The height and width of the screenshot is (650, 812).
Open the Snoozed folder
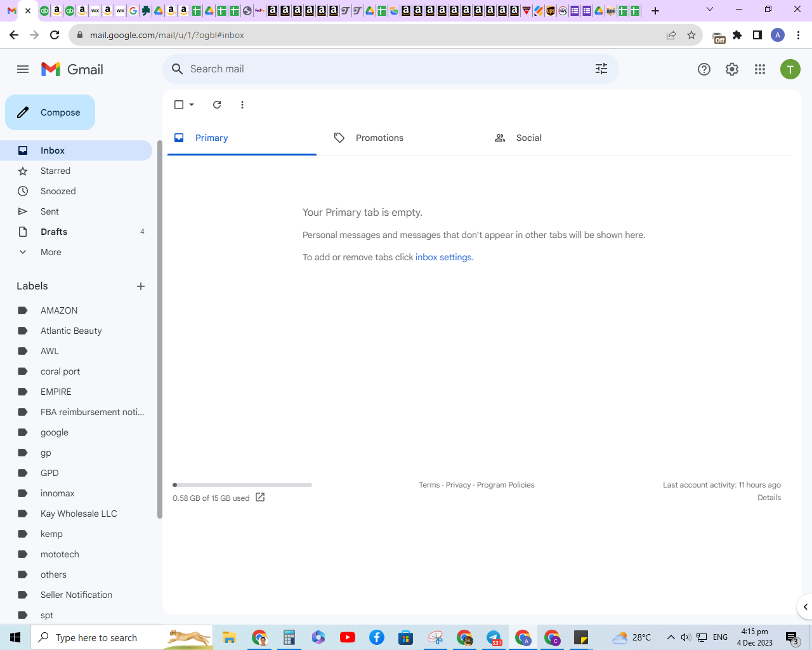(x=76, y=191)
